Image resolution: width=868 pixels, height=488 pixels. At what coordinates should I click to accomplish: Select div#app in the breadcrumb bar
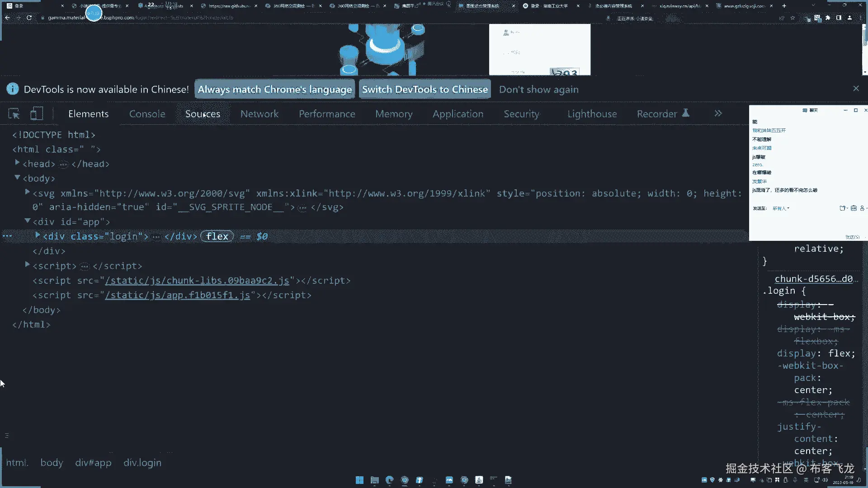tap(93, 463)
